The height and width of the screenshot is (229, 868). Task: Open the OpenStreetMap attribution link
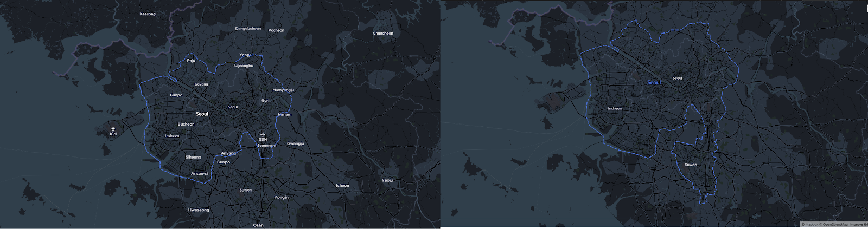(x=835, y=225)
